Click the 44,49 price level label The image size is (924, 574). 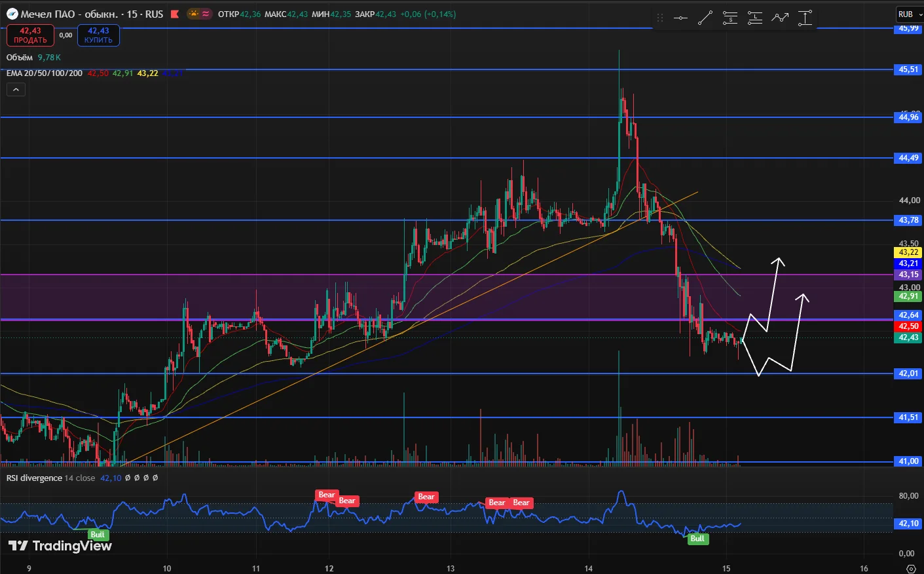click(x=908, y=158)
